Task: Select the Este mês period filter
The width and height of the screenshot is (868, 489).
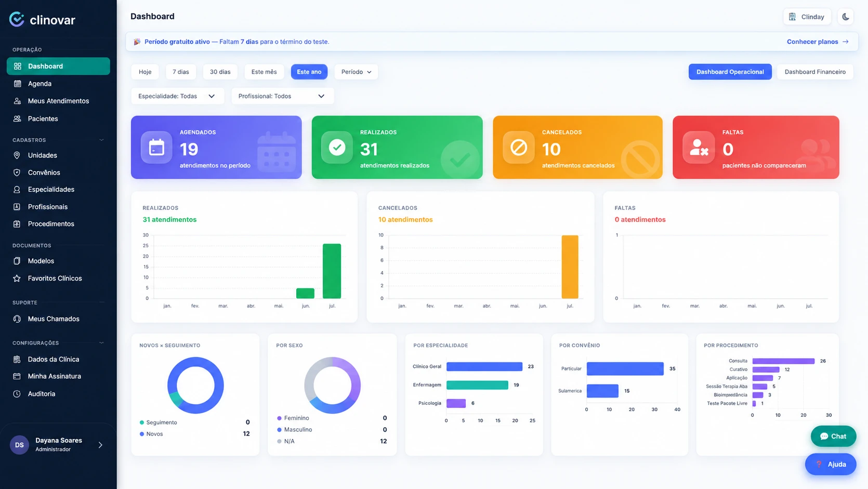Action: (264, 72)
